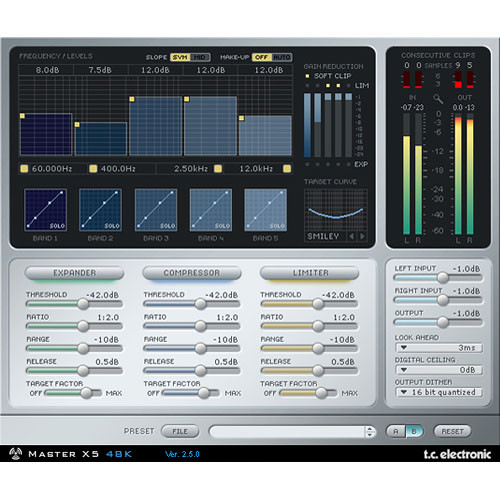Click the Band 3 curve thumbnail
500x500 pixels.
(x=156, y=210)
